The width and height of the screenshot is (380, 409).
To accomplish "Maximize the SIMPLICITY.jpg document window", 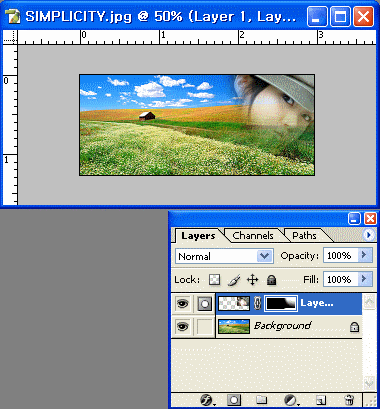I will click(x=340, y=17).
